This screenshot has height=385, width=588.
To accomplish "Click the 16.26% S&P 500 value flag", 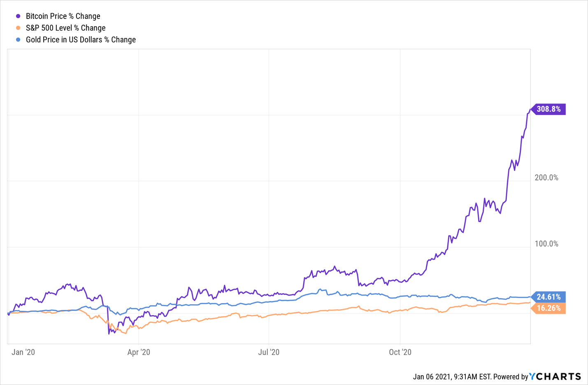I will click(x=548, y=308).
